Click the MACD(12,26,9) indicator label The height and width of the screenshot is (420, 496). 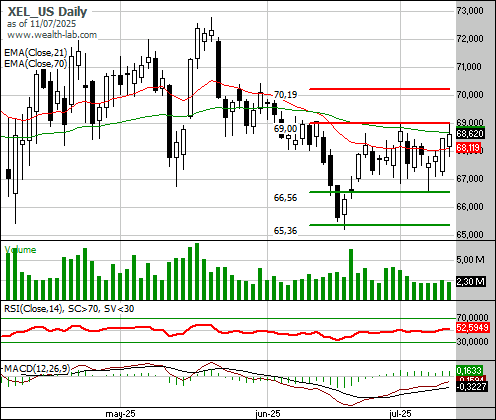pos(37,369)
